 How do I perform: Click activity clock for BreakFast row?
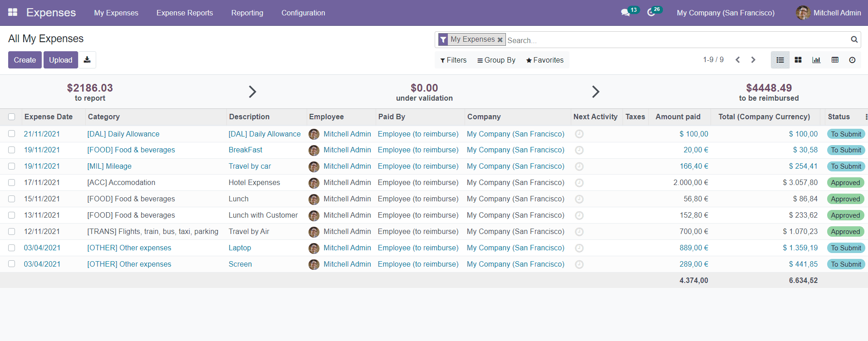(x=579, y=150)
